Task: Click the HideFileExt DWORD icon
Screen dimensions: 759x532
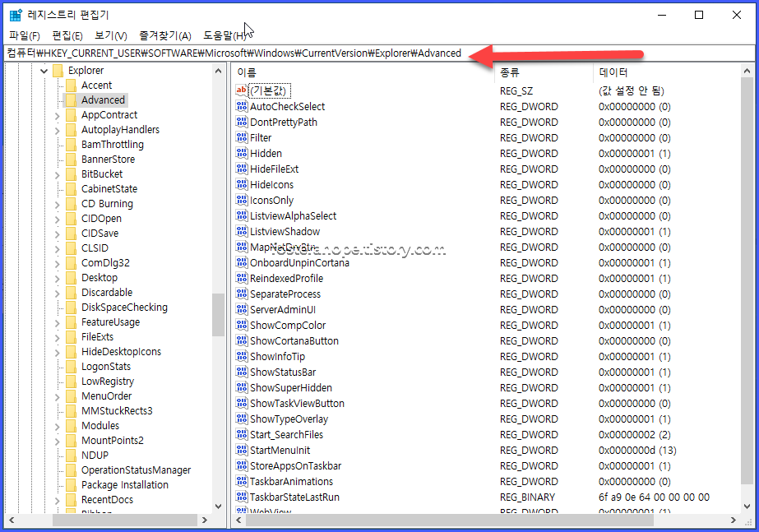Action: point(241,169)
